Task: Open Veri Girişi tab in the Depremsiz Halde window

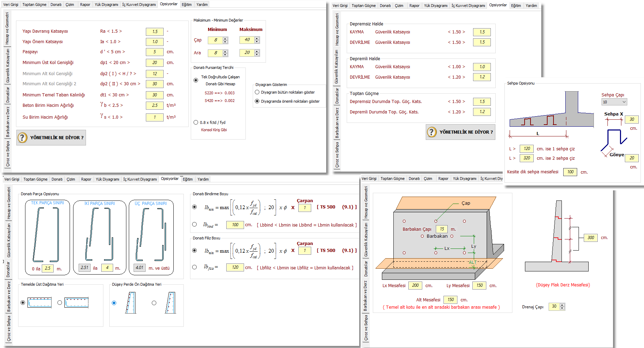Action: [340, 6]
